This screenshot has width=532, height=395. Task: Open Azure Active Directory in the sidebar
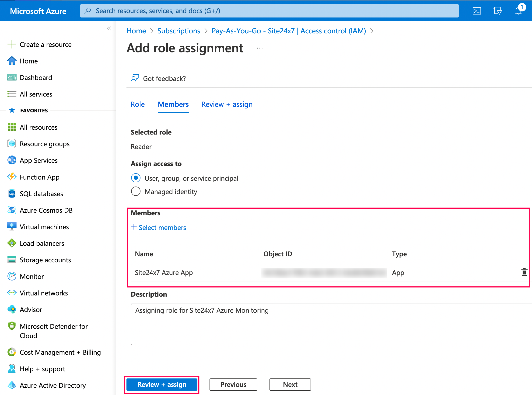click(x=53, y=385)
